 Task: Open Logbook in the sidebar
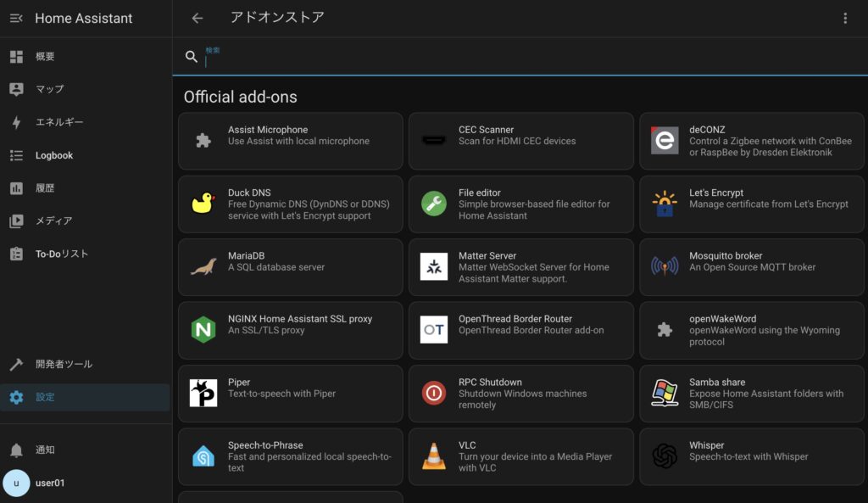[86, 155]
